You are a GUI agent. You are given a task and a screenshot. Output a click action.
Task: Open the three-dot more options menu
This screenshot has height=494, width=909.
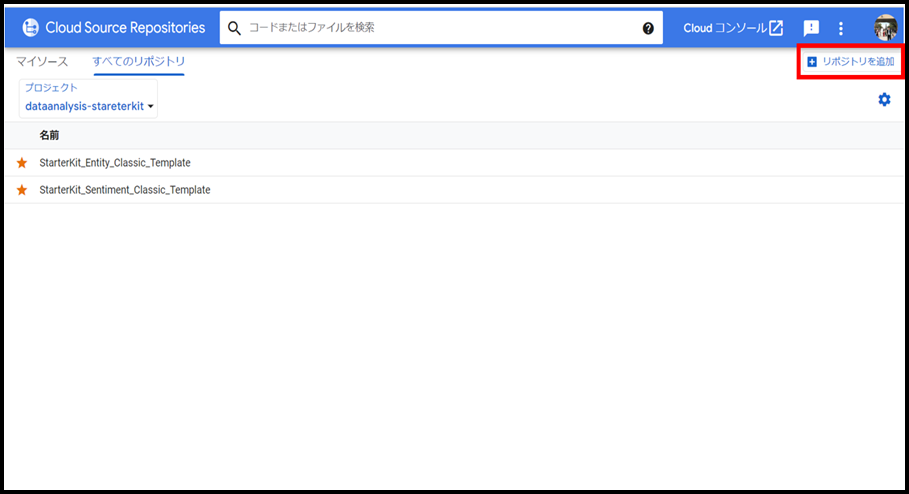(x=841, y=28)
